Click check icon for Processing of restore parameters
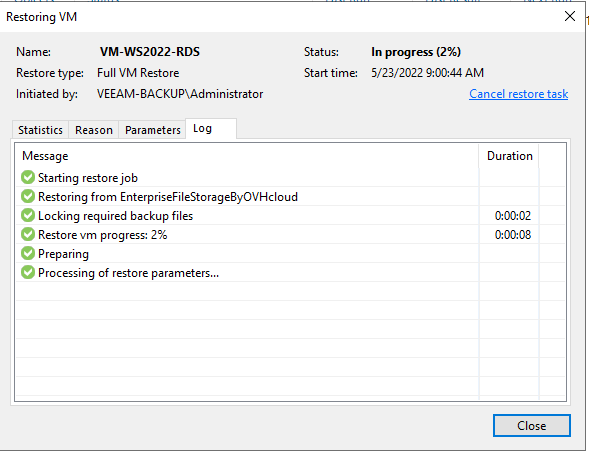 tap(28, 273)
